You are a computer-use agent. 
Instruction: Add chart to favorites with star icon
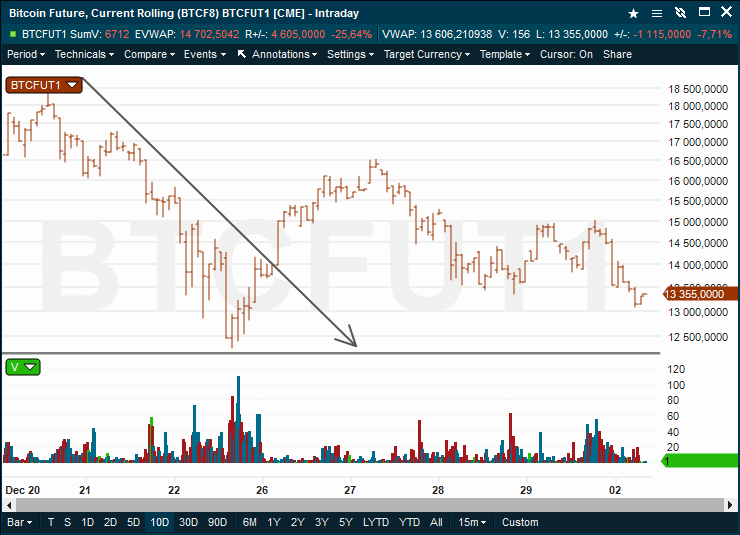coord(633,13)
